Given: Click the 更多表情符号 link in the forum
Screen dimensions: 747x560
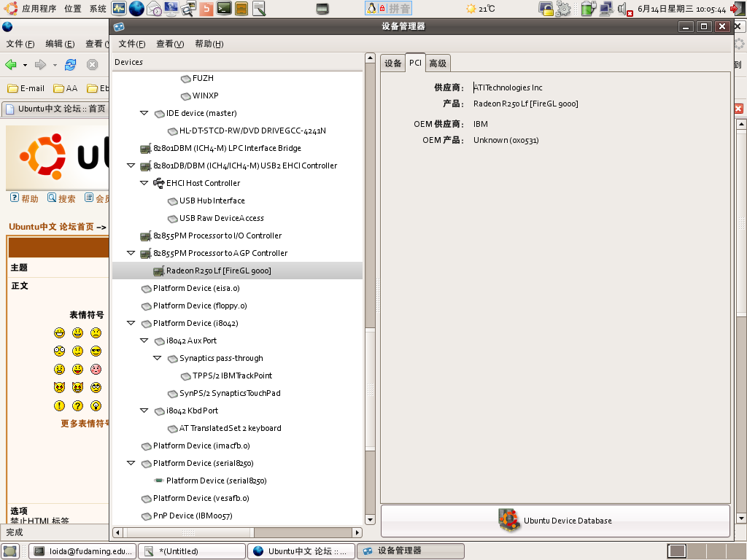Looking at the screenshot, I should point(85,424).
